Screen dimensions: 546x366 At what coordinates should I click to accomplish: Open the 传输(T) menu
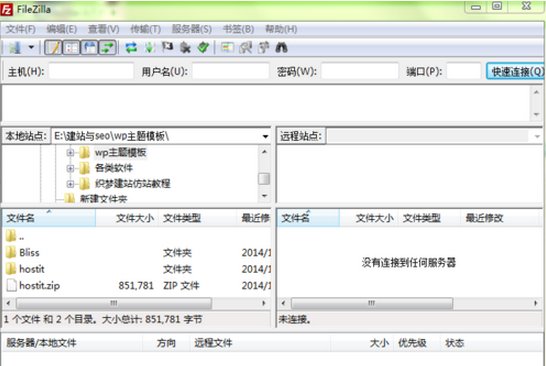pos(145,29)
